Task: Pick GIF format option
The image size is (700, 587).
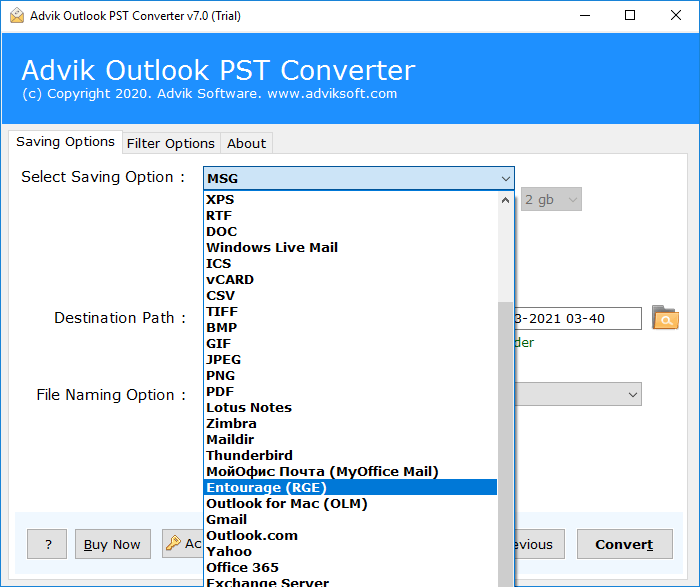Action: click(350, 344)
